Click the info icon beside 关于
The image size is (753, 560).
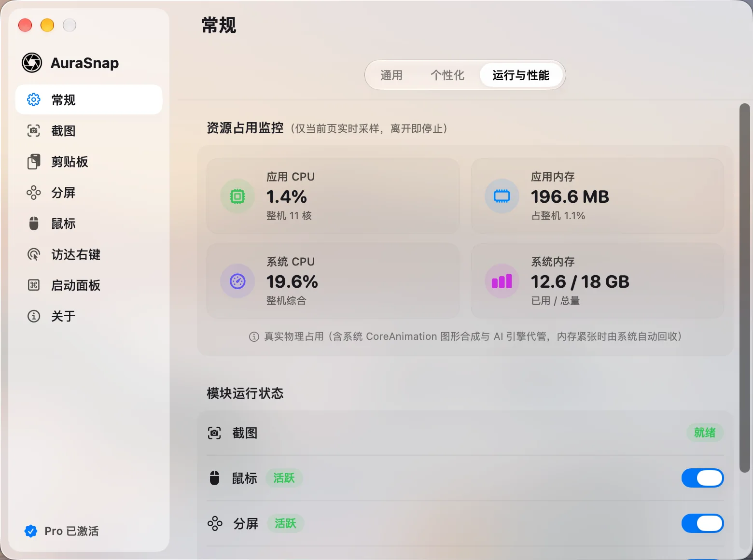(33, 316)
